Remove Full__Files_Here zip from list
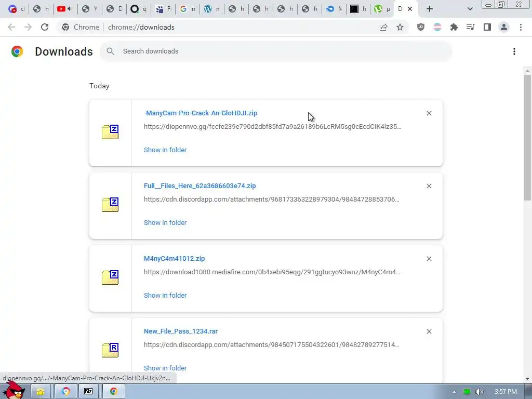Screen dimensions: 532x399 [429, 186]
